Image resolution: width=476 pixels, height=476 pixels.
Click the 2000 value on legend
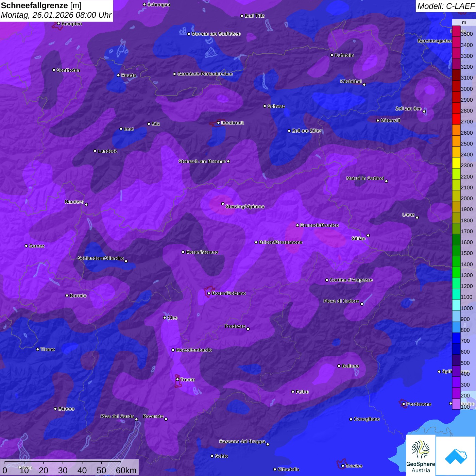click(x=466, y=198)
